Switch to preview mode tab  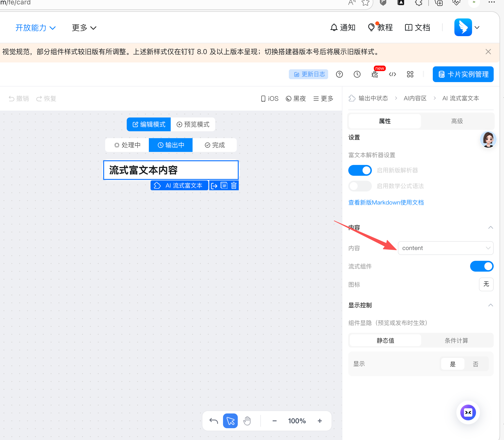tap(193, 124)
